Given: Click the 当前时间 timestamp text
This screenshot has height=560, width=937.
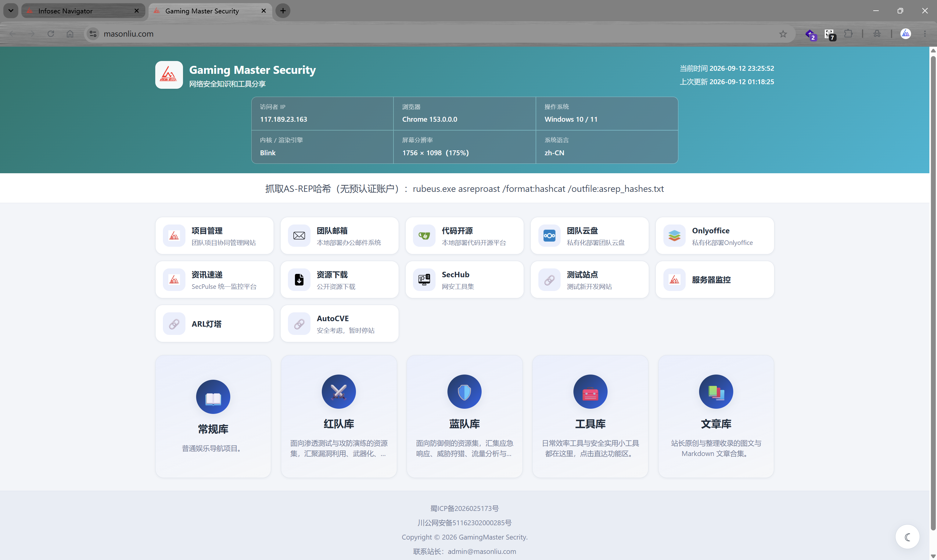Looking at the screenshot, I should tap(727, 68).
